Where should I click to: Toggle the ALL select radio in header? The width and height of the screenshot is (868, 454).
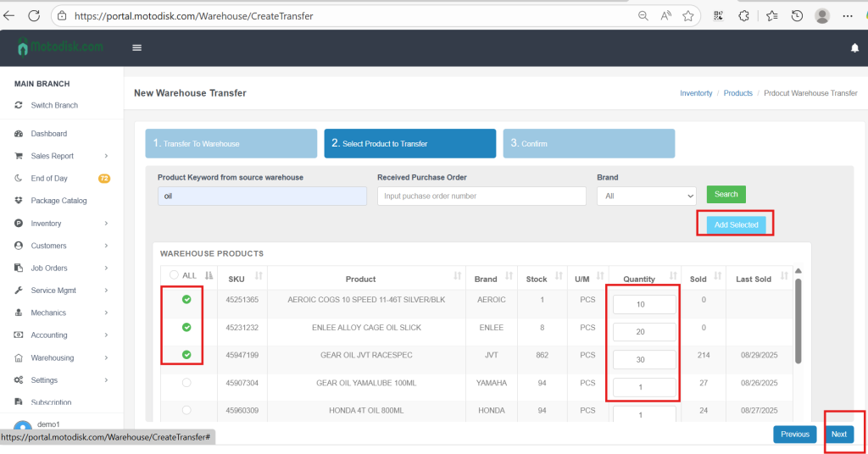tap(175, 275)
